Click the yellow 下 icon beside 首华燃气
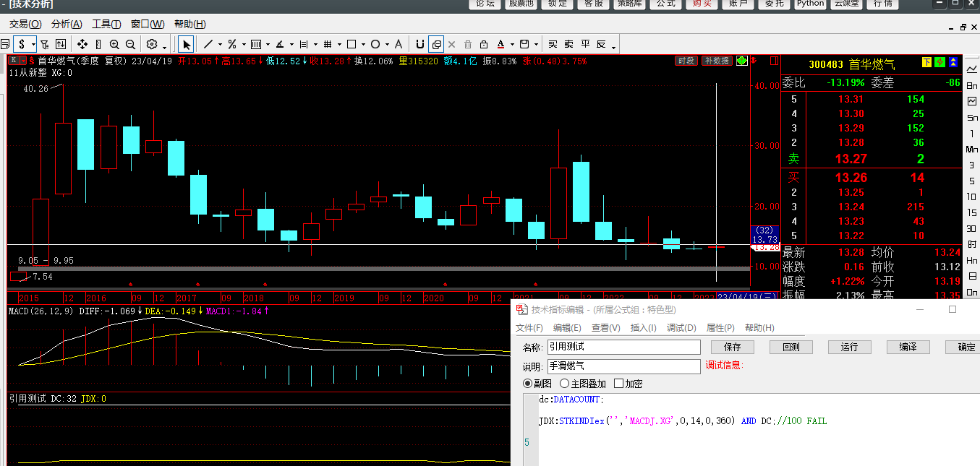 coord(927,63)
